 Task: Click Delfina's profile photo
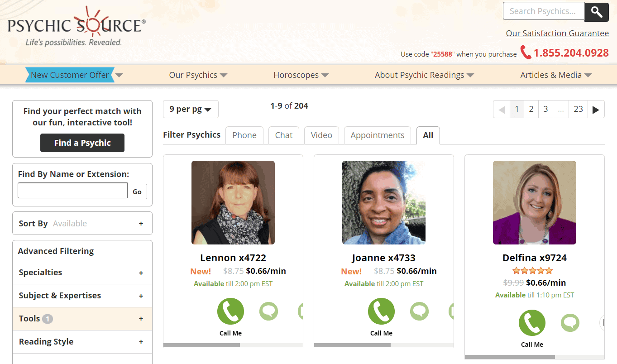(x=535, y=203)
